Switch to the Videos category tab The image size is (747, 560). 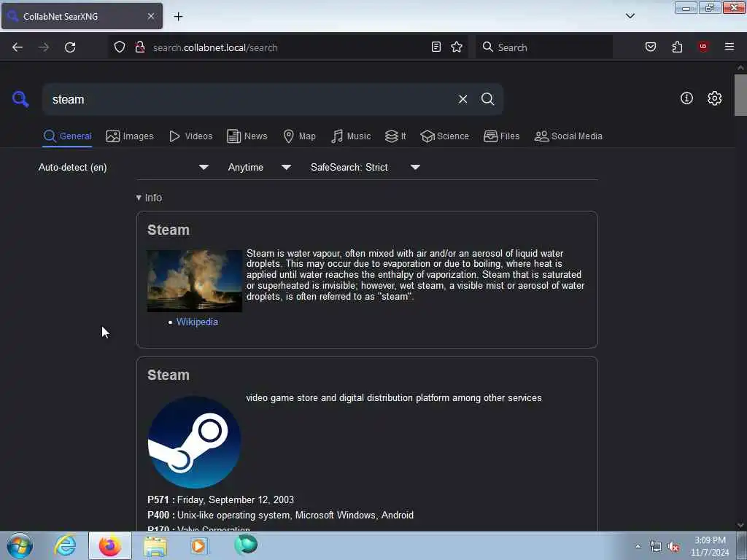coord(191,136)
